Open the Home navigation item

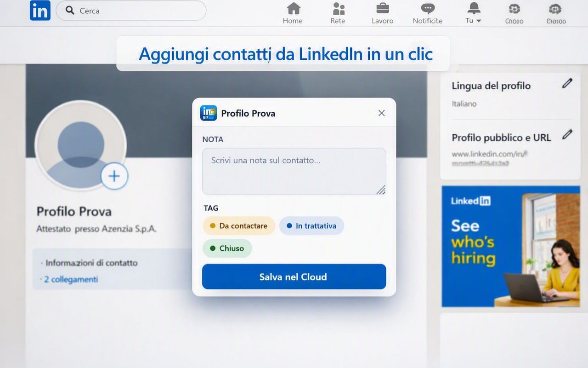pyautogui.click(x=293, y=13)
